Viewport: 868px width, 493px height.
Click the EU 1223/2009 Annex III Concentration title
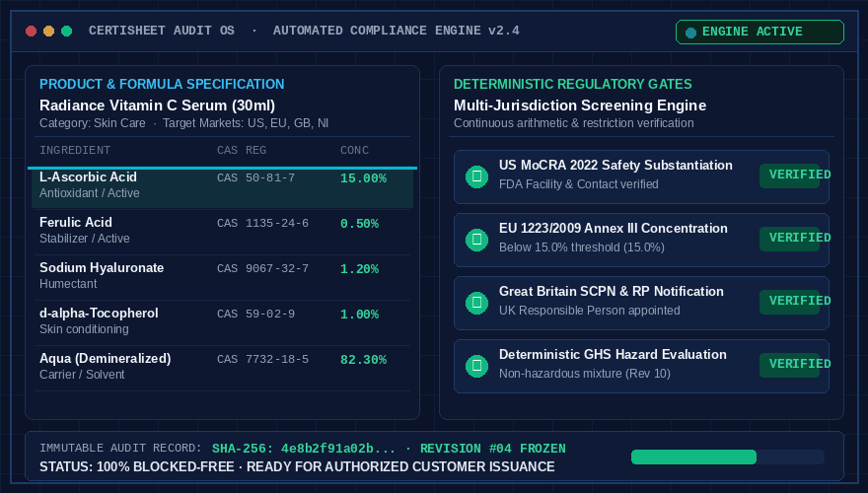[614, 229]
